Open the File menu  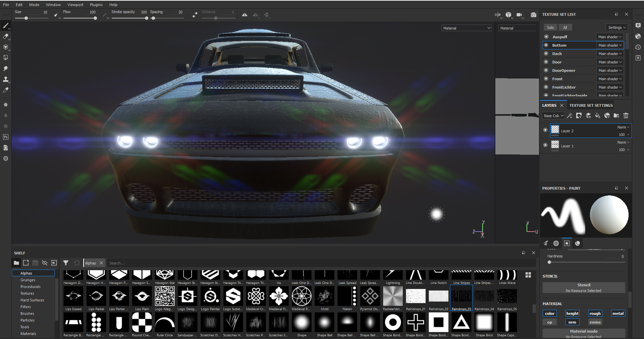6,5
